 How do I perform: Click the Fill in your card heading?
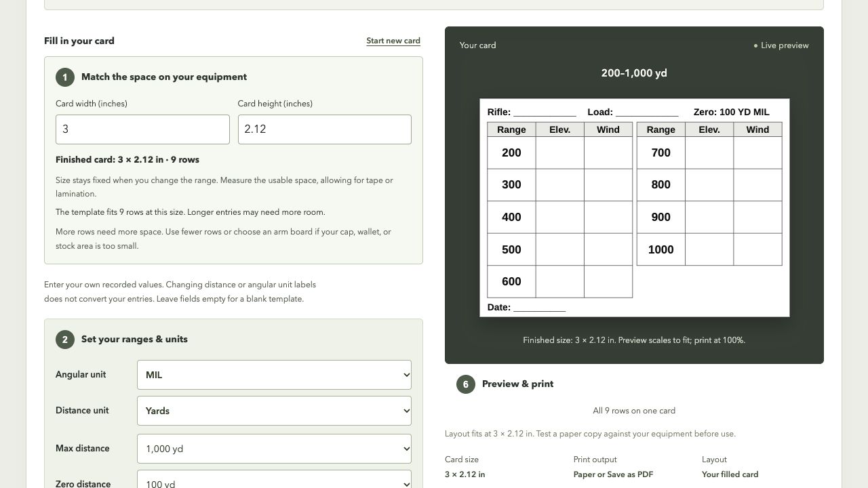79,41
